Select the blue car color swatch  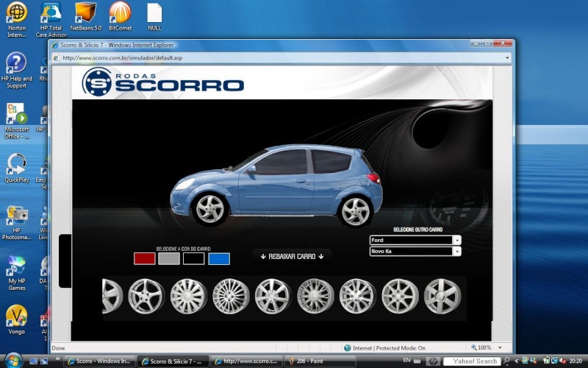[x=219, y=259]
